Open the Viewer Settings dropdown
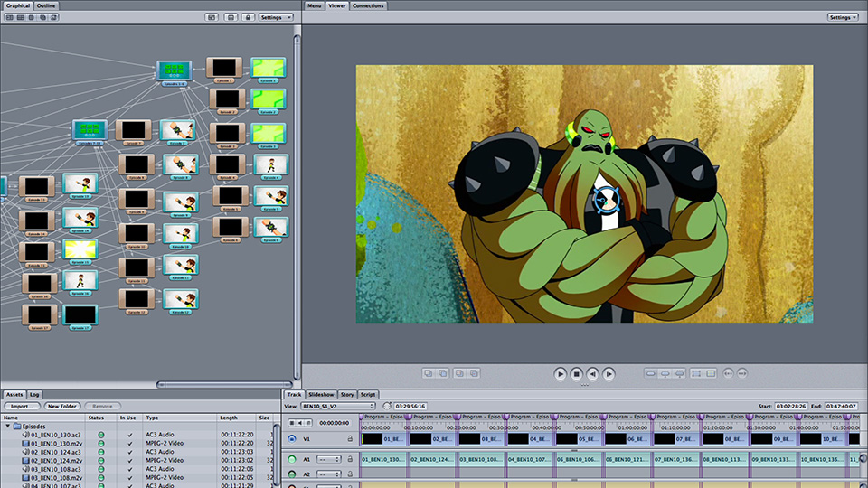 [x=843, y=17]
